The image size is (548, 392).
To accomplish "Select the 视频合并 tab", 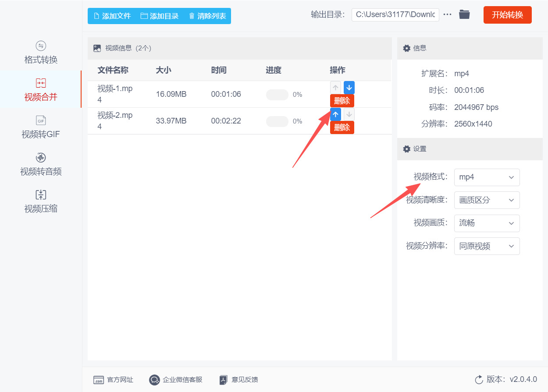I will click(41, 90).
